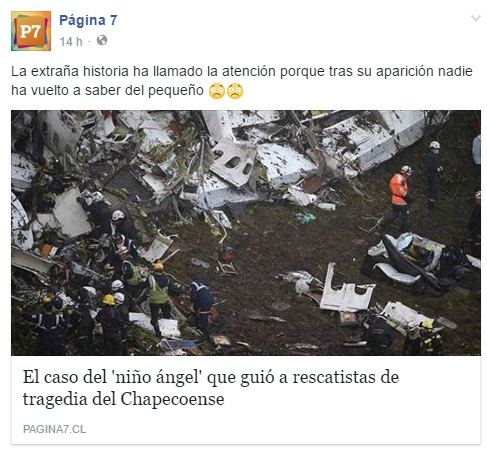Click the word 'rescatistas' in the headline
The height and width of the screenshot is (452, 487).
click(x=346, y=377)
